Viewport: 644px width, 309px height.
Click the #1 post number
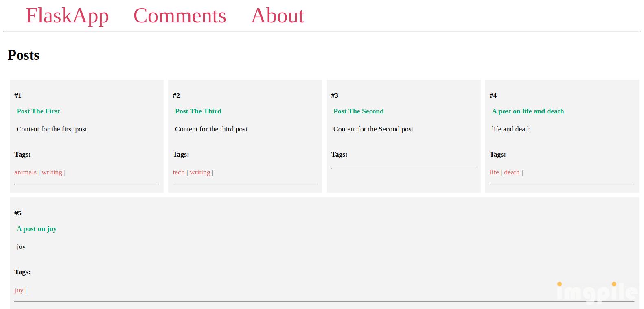18,95
